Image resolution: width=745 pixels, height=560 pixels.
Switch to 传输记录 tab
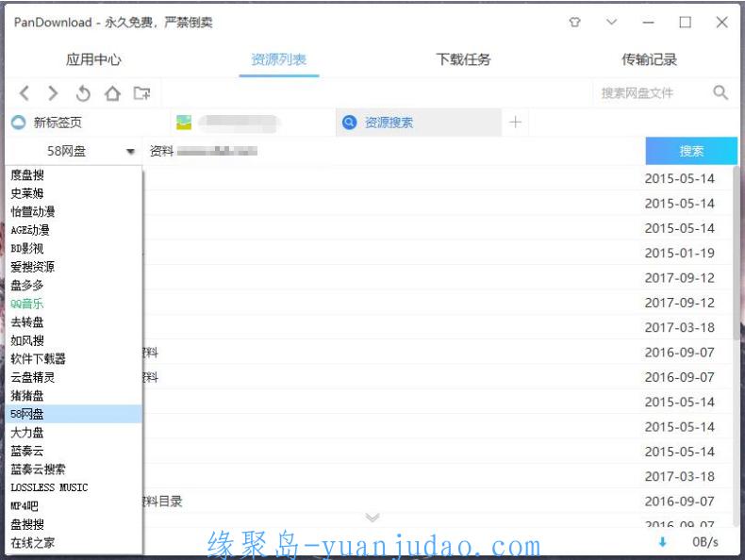coord(649,59)
